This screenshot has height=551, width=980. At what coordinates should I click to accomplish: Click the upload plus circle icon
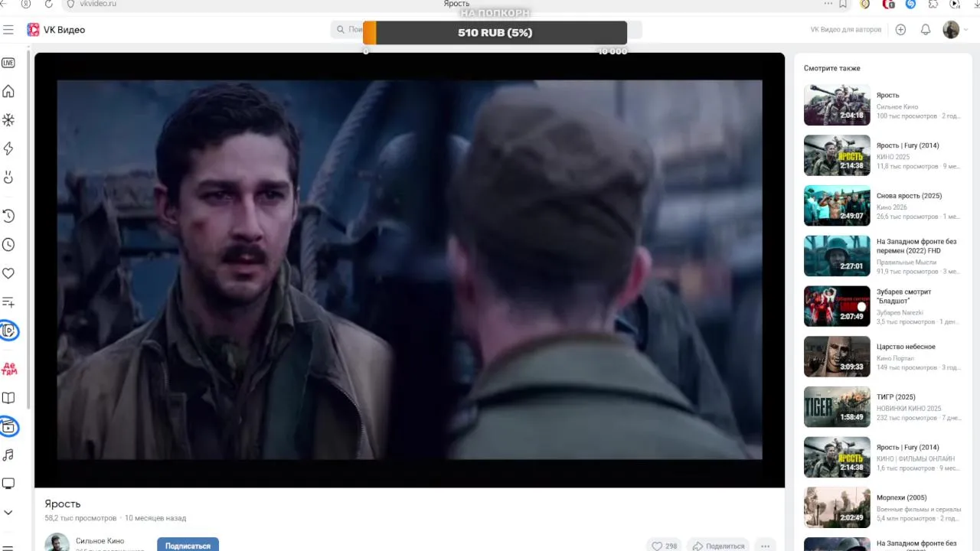pos(900,30)
